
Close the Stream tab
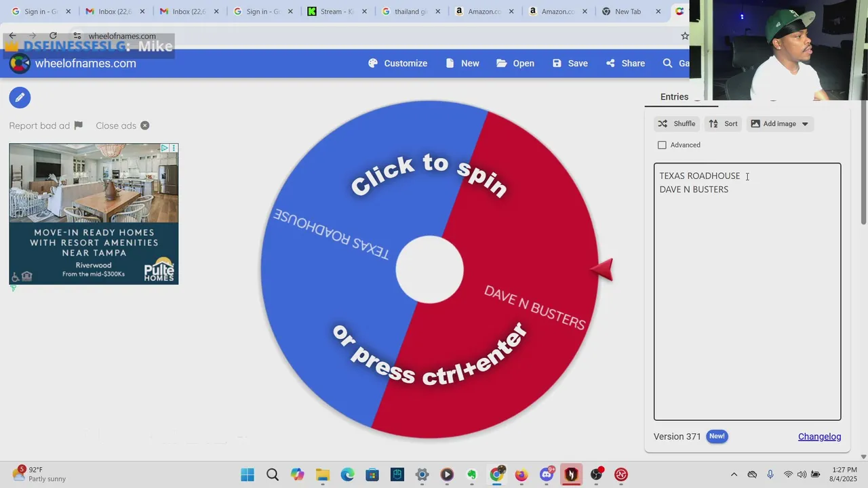tap(364, 12)
